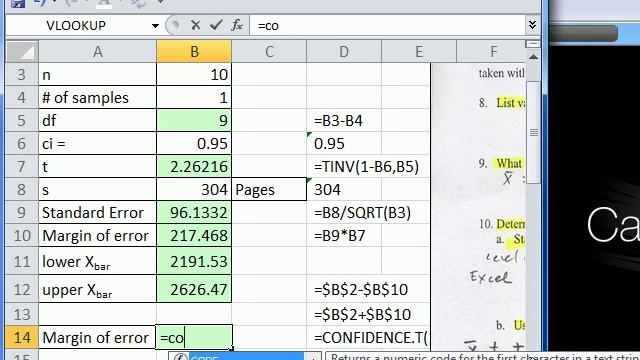Select row 9 header

pos(22,212)
